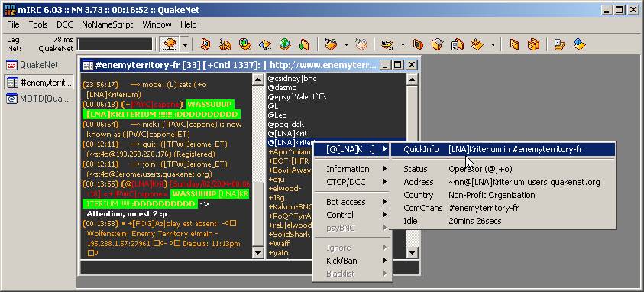Click the starburst folder toolbar icon
The image size is (644, 292).
477,44
